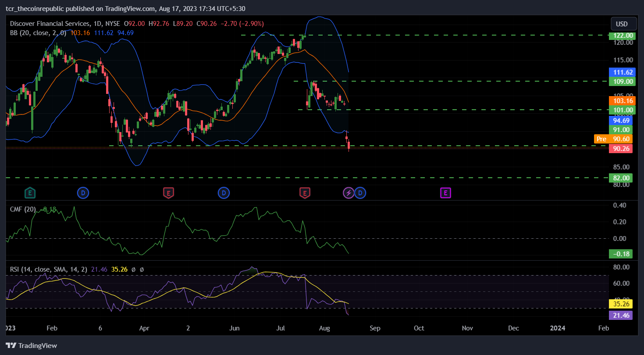The image size is (644, 355).
Task: Select the red E earnings marker in July
Action: click(305, 192)
